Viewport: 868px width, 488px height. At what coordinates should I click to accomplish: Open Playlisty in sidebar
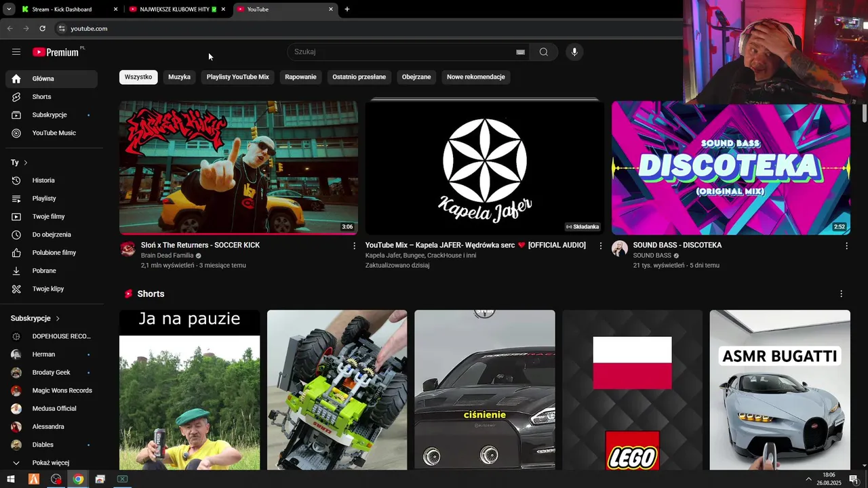(52, 199)
